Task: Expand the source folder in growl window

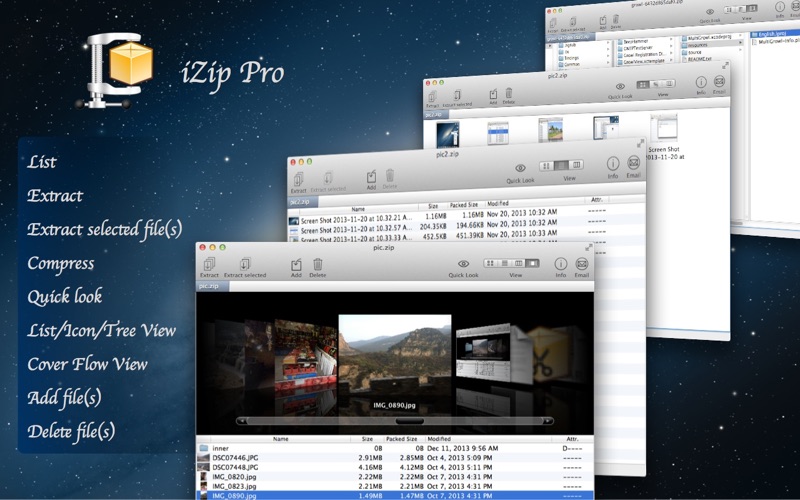Action: [x=740, y=50]
